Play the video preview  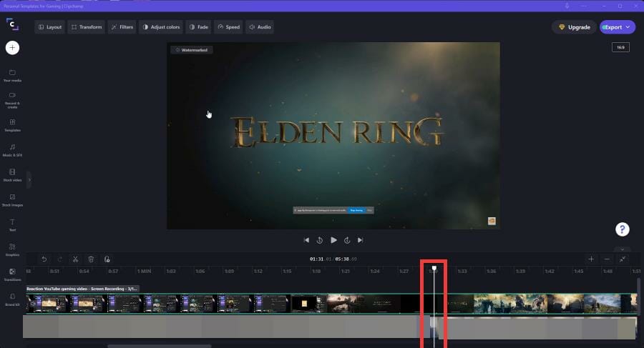(x=333, y=240)
